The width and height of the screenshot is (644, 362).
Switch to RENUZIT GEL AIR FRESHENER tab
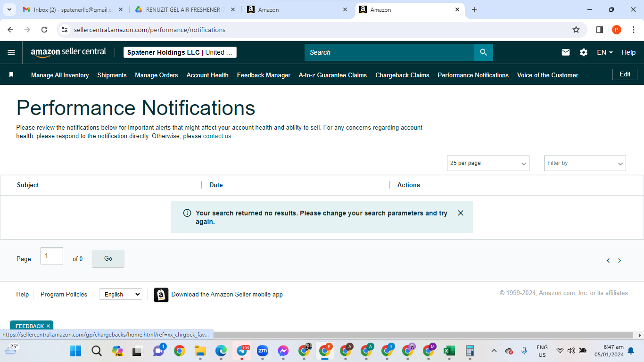point(186,9)
